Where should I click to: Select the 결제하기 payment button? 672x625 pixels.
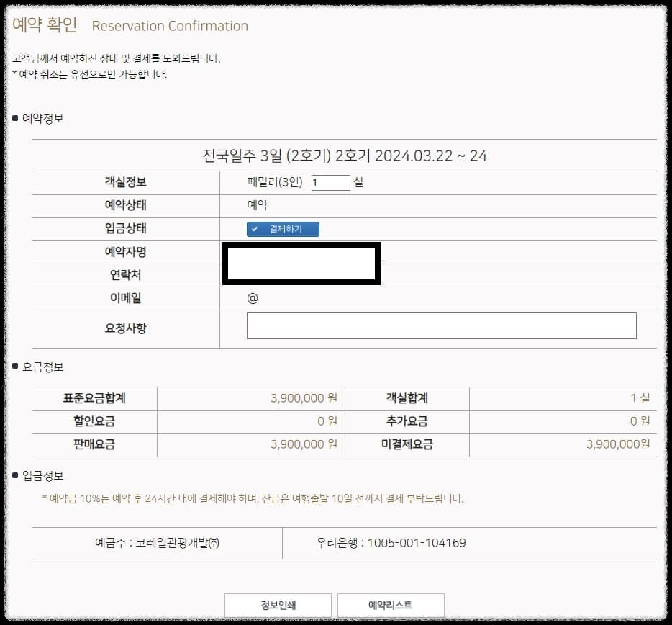coord(282,229)
